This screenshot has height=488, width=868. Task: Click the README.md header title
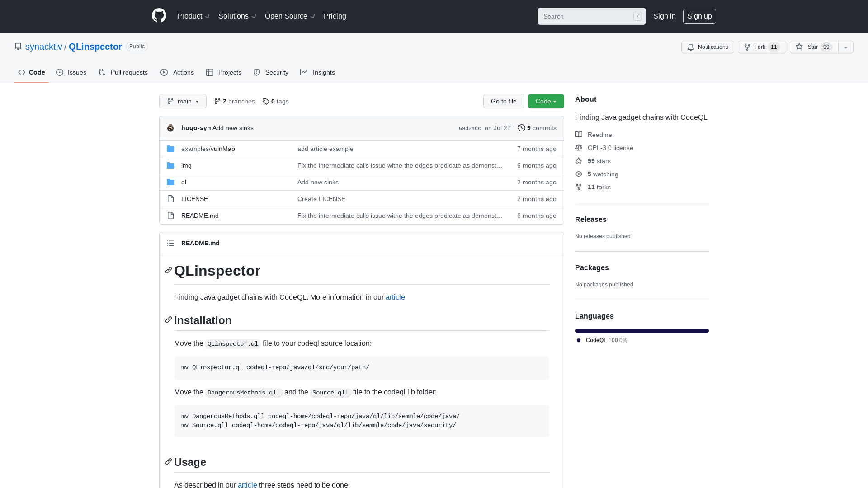[x=200, y=243]
